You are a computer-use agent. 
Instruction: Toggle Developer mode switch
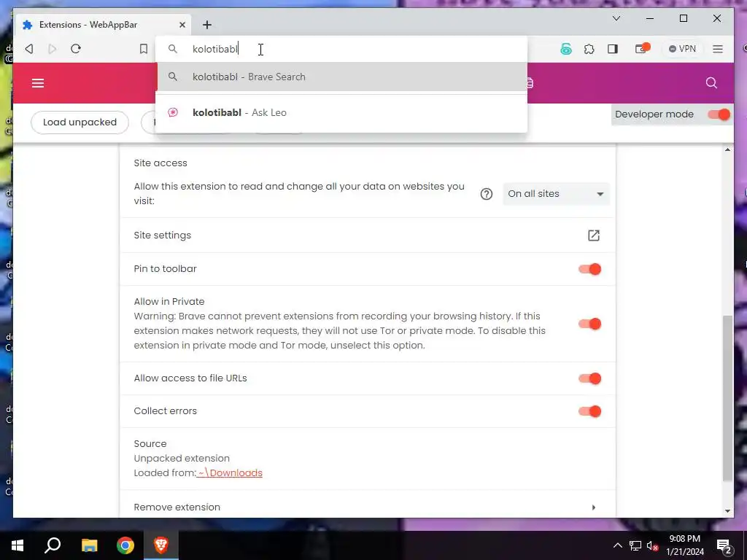(719, 114)
